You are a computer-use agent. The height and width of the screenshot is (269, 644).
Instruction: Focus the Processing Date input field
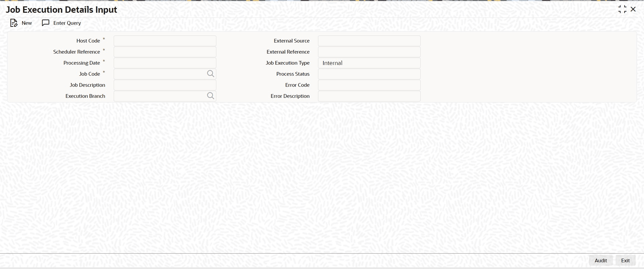165,63
